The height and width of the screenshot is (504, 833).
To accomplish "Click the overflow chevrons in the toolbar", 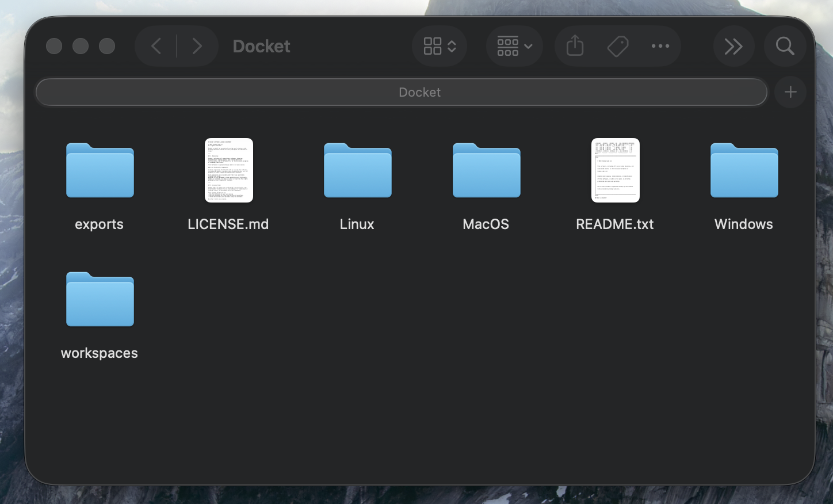I will [733, 46].
